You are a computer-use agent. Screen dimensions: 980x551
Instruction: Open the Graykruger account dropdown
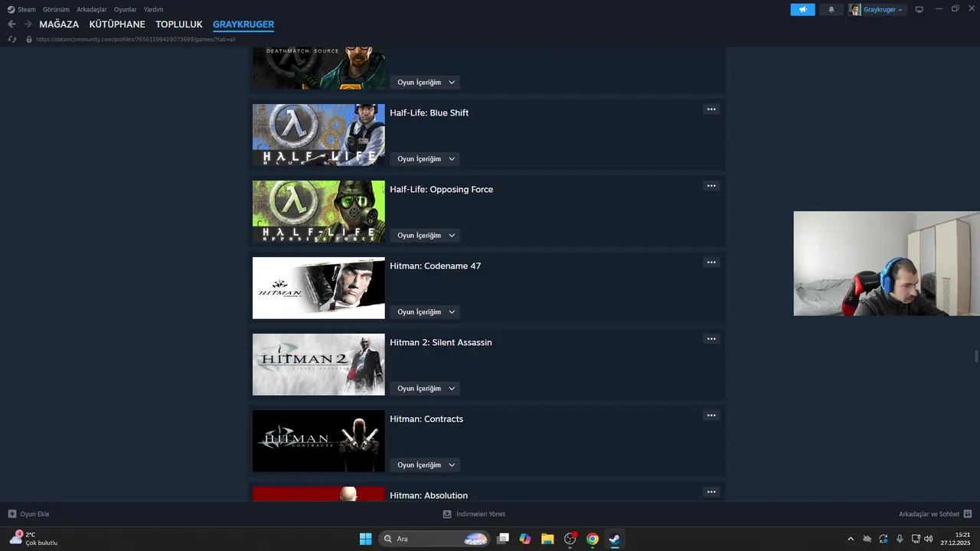(x=877, y=9)
